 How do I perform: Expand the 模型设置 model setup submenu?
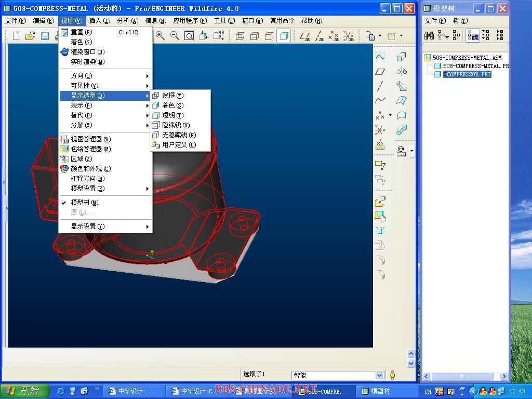pos(105,189)
